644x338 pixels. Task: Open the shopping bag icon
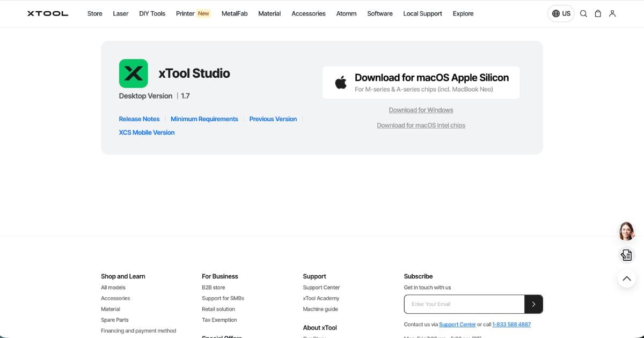[598, 13]
